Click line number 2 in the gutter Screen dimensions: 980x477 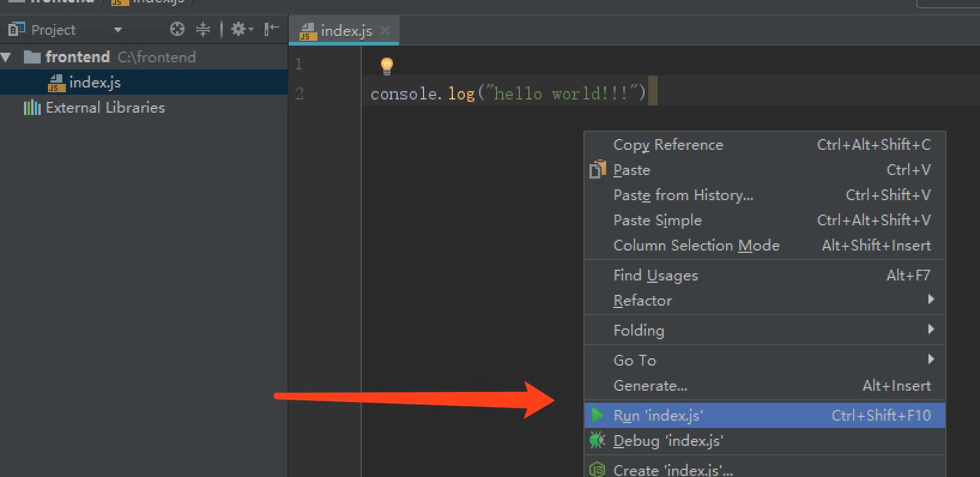click(x=300, y=93)
